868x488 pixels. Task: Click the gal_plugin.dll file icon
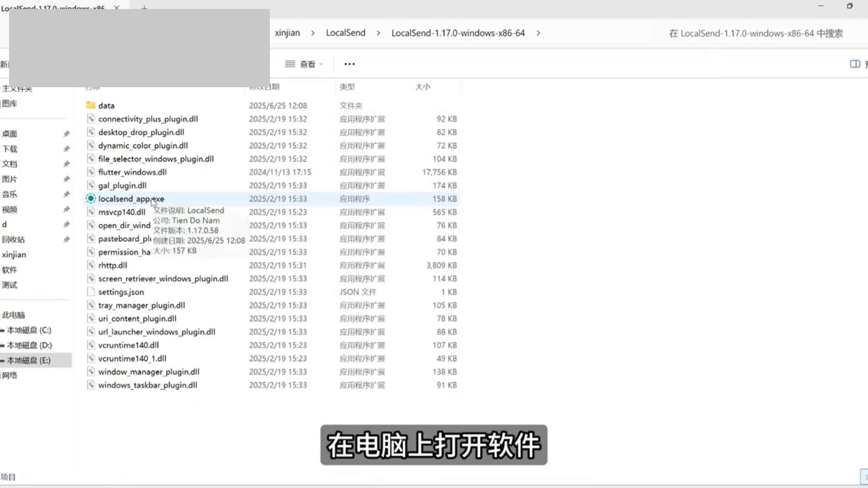pyautogui.click(x=91, y=185)
